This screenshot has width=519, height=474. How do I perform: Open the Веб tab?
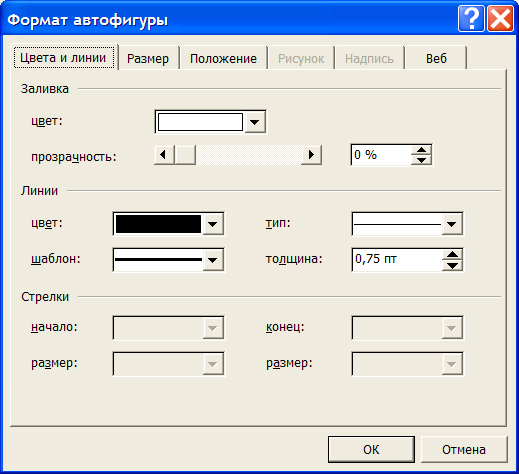point(436,59)
